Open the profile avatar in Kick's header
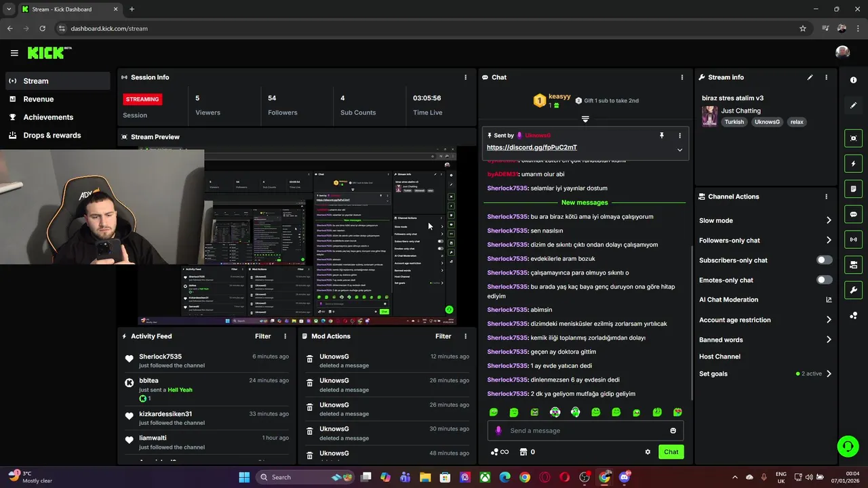Image resolution: width=868 pixels, height=488 pixels. point(842,53)
